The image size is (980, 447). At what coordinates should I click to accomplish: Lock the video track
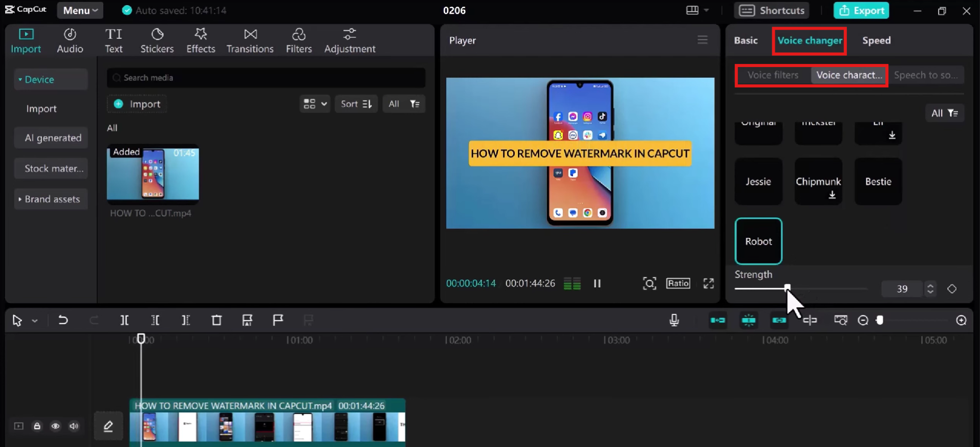(37, 426)
